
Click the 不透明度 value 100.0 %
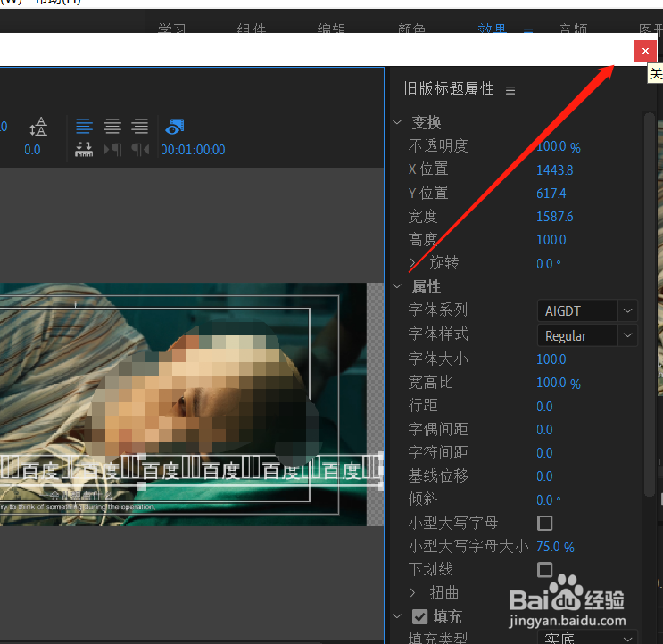coord(558,146)
